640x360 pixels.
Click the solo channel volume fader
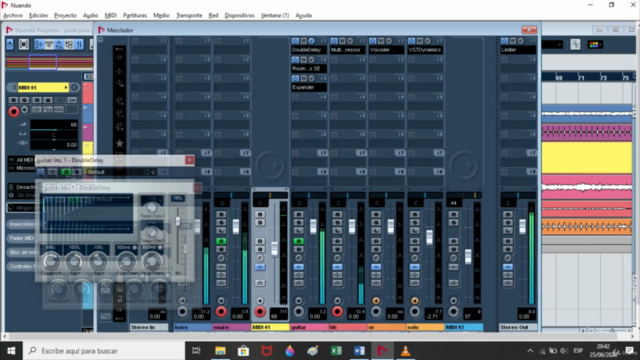point(429,237)
